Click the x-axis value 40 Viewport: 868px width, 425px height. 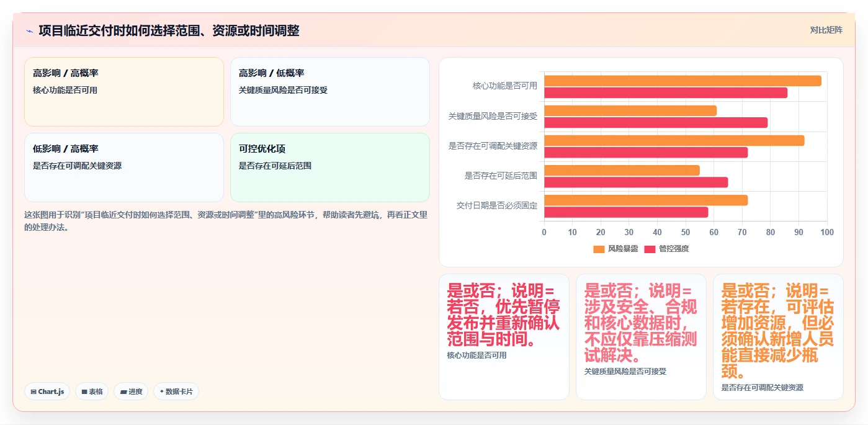pos(657,232)
